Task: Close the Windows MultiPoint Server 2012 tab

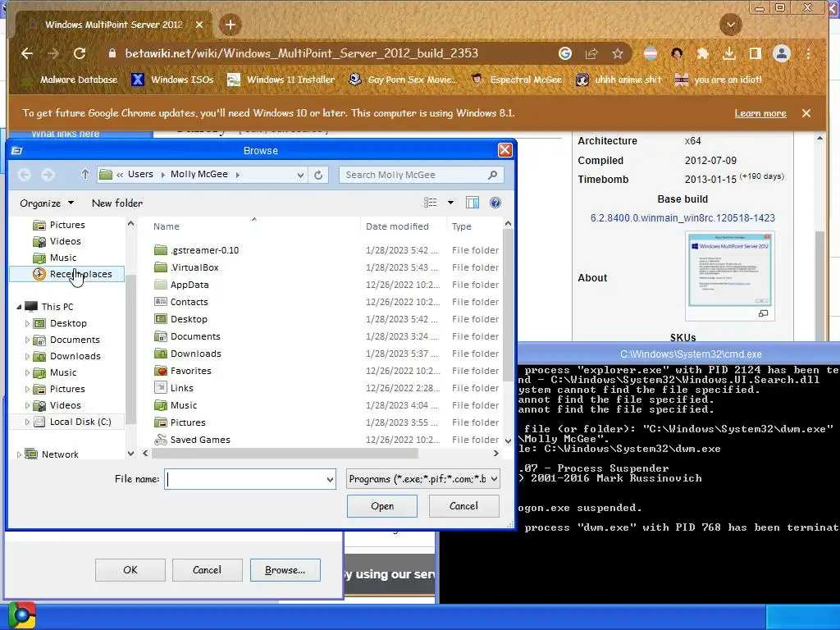Action: click(x=199, y=25)
